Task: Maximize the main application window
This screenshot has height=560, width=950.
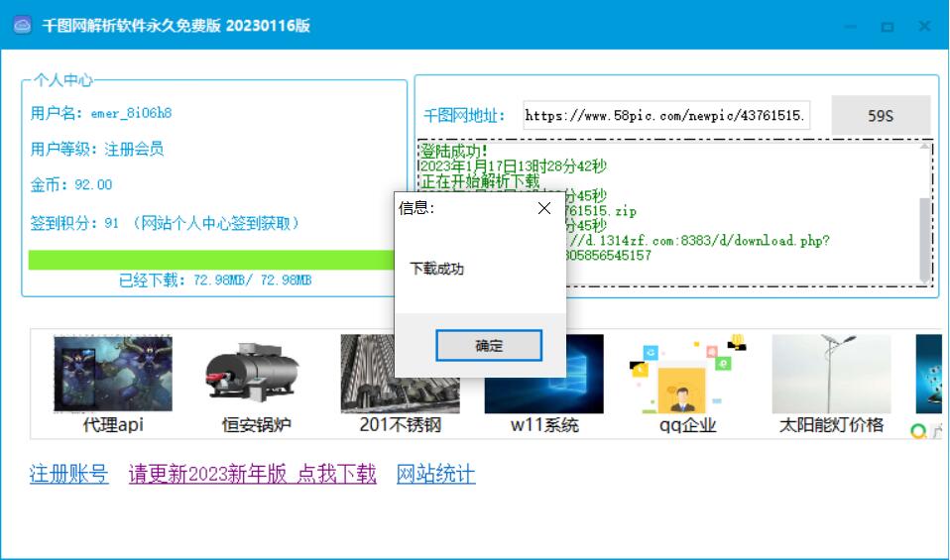Action: coord(888,26)
